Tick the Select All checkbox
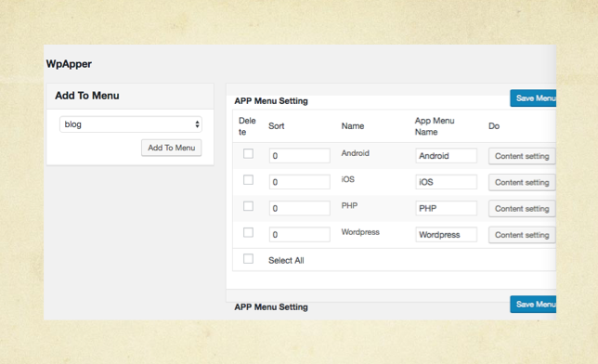Image resolution: width=598 pixels, height=364 pixels. coord(248,259)
